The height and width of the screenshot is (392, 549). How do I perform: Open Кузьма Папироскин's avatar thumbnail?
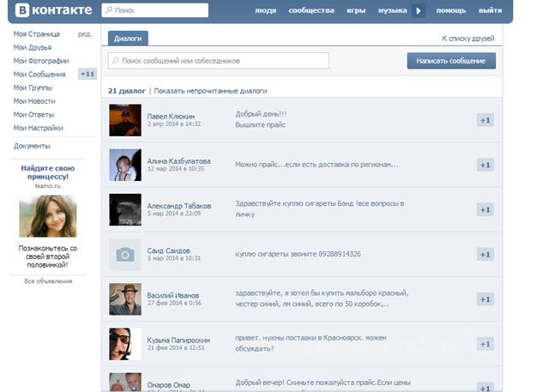125,343
